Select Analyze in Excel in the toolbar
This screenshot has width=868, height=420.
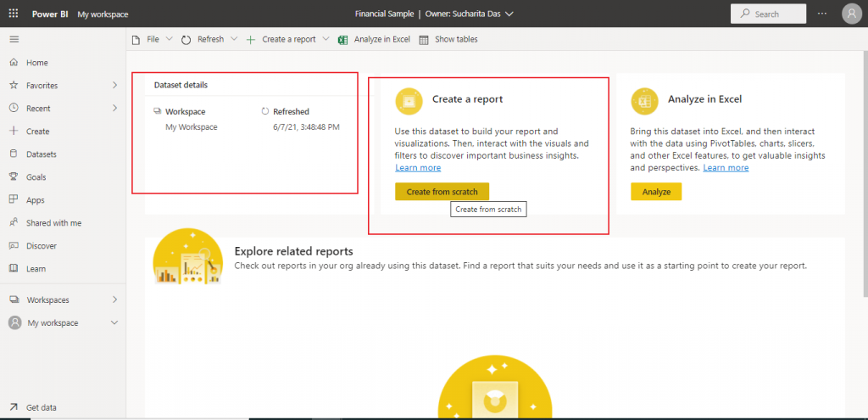(374, 39)
